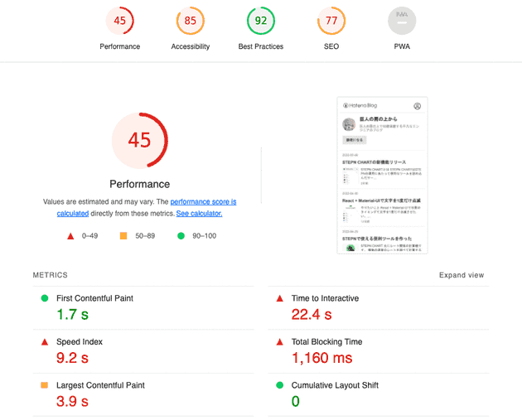
Task: Jump to Accessibility section via its label
Action: tap(191, 46)
